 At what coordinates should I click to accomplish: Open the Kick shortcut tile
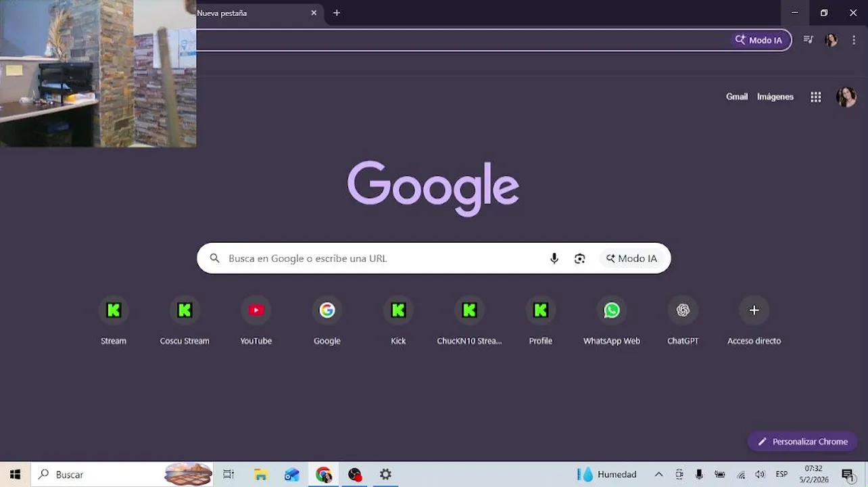398,321
